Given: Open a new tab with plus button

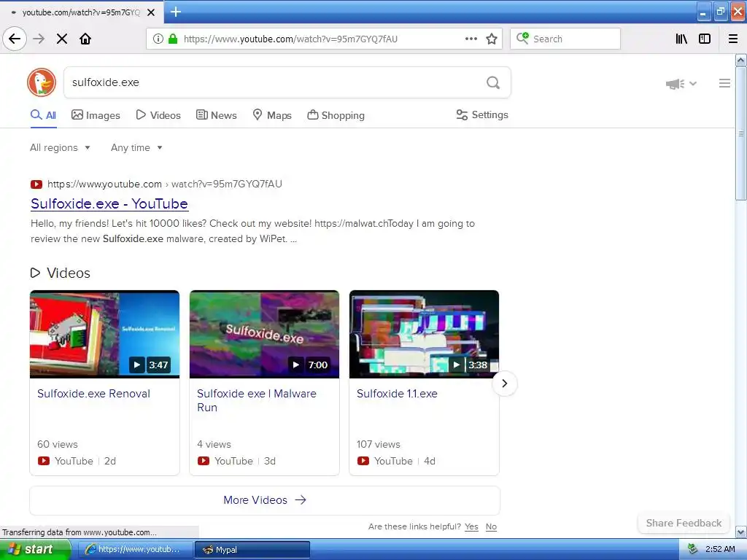Looking at the screenshot, I should [x=176, y=12].
